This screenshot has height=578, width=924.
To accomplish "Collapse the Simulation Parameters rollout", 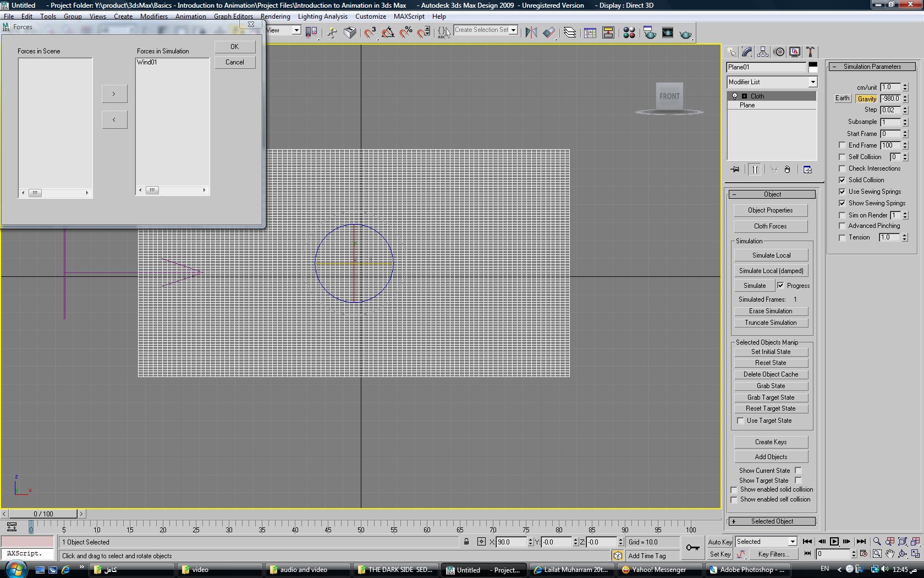I will [872, 67].
